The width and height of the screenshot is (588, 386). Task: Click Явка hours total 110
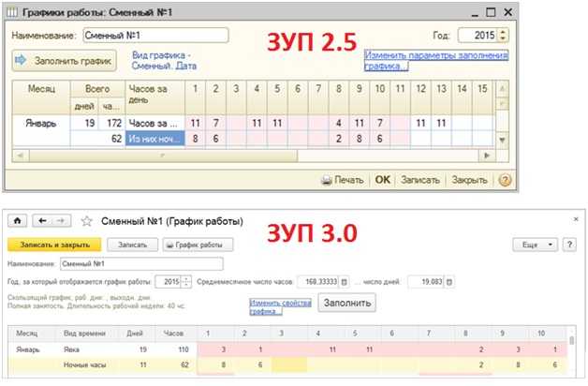[183, 349]
